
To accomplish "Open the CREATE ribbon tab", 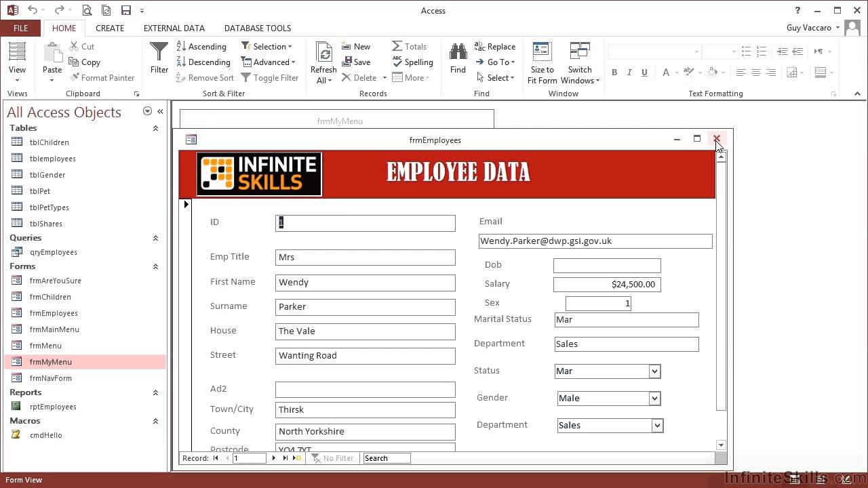I will click(110, 28).
